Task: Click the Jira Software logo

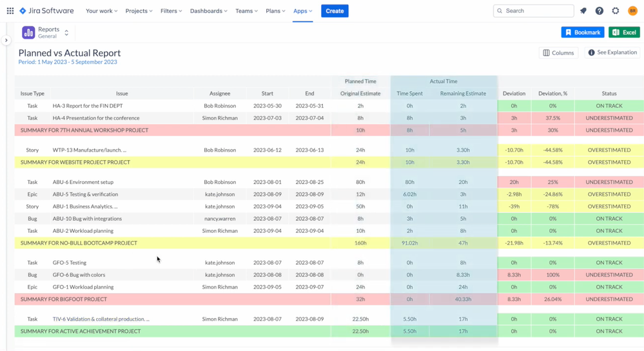Action: (x=46, y=11)
